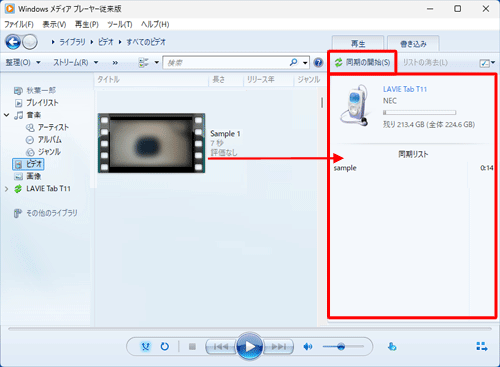Open その他のライブラリ in sidebar

coord(45,213)
